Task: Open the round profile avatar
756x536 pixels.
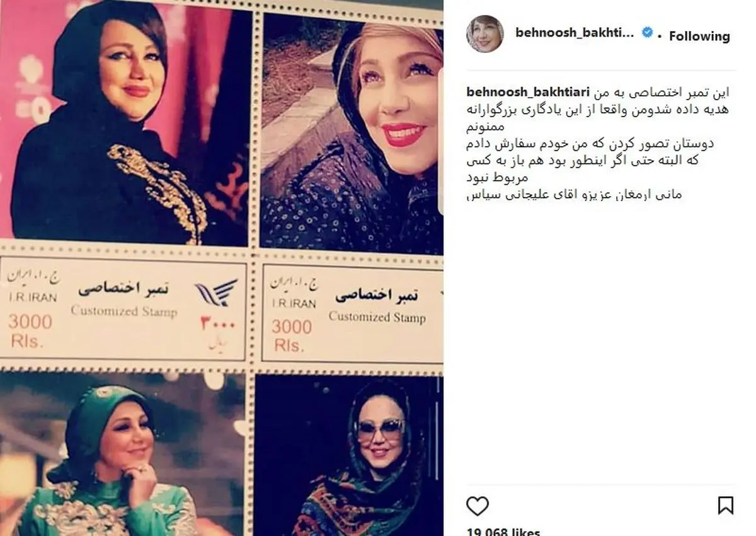Action: click(x=485, y=34)
